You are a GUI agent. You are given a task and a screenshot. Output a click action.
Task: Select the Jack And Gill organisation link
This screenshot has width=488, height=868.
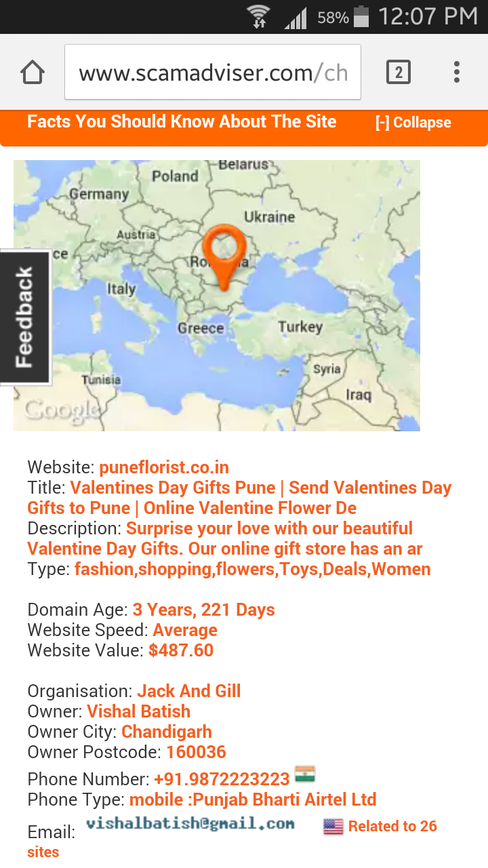[189, 691]
